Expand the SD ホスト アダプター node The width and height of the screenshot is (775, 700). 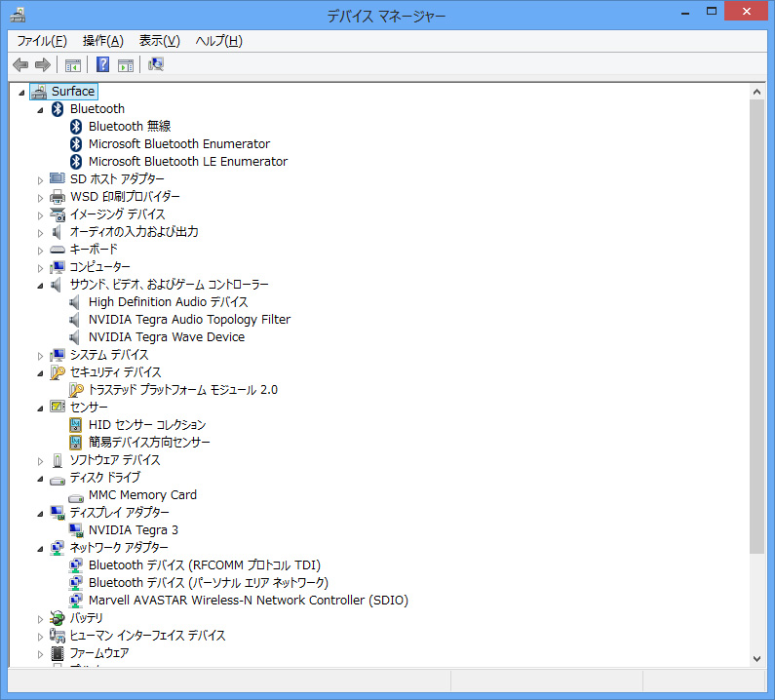pyautogui.click(x=41, y=179)
